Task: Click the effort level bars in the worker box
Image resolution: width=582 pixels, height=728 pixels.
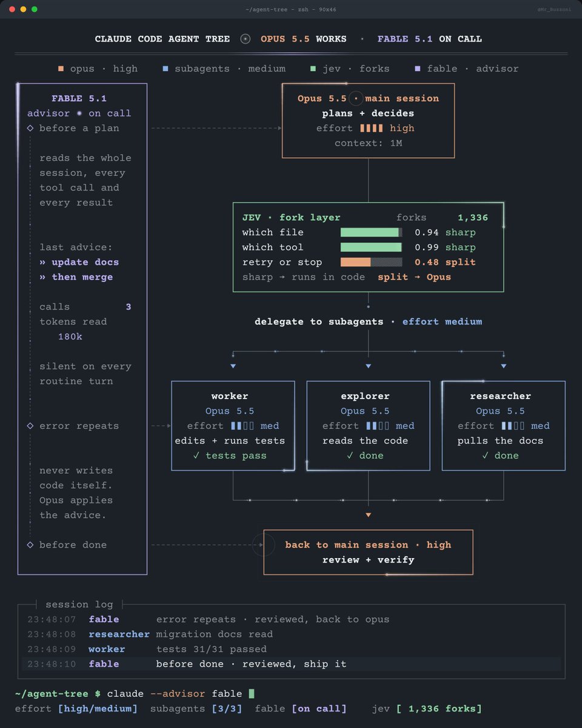Action: pos(242,426)
